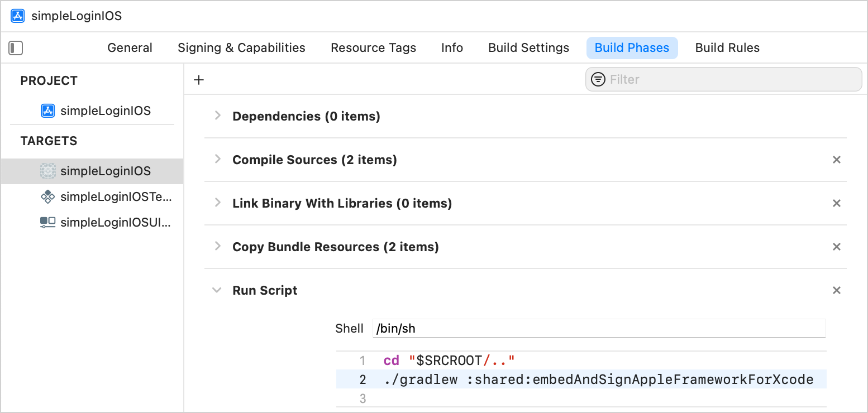Click the simpleLoginIOS project icon under PROJECT

pos(48,111)
